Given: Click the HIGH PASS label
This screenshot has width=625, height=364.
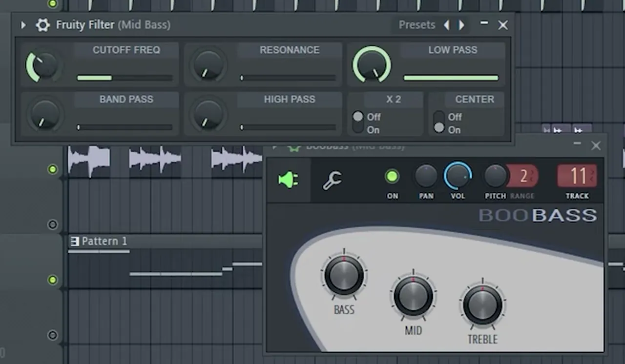Looking at the screenshot, I should click(290, 99).
